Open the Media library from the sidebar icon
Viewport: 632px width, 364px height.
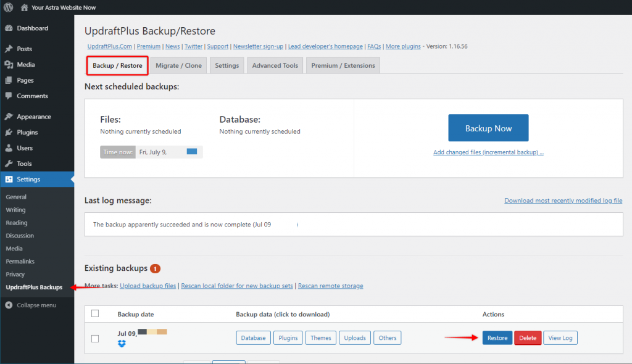point(9,64)
